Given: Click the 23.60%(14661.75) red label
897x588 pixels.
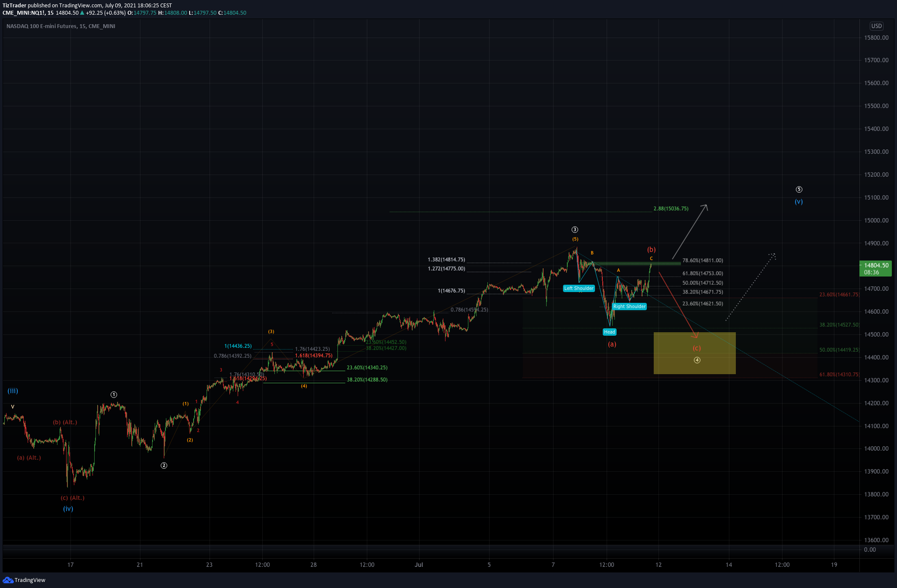Looking at the screenshot, I should pos(839,295).
